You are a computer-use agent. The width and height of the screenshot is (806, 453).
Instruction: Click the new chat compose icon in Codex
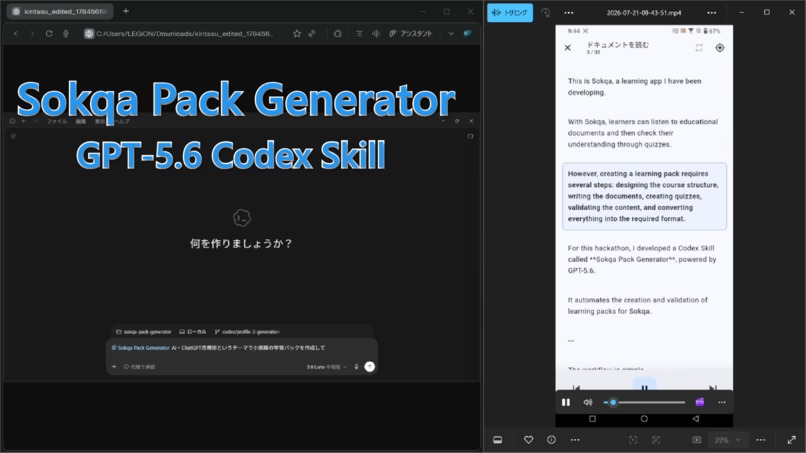click(13, 136)
